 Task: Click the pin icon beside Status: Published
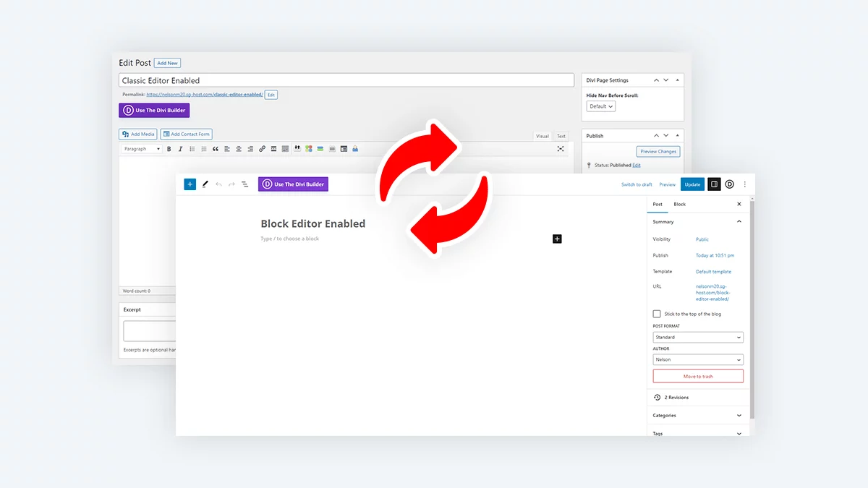tap(589, 166)
